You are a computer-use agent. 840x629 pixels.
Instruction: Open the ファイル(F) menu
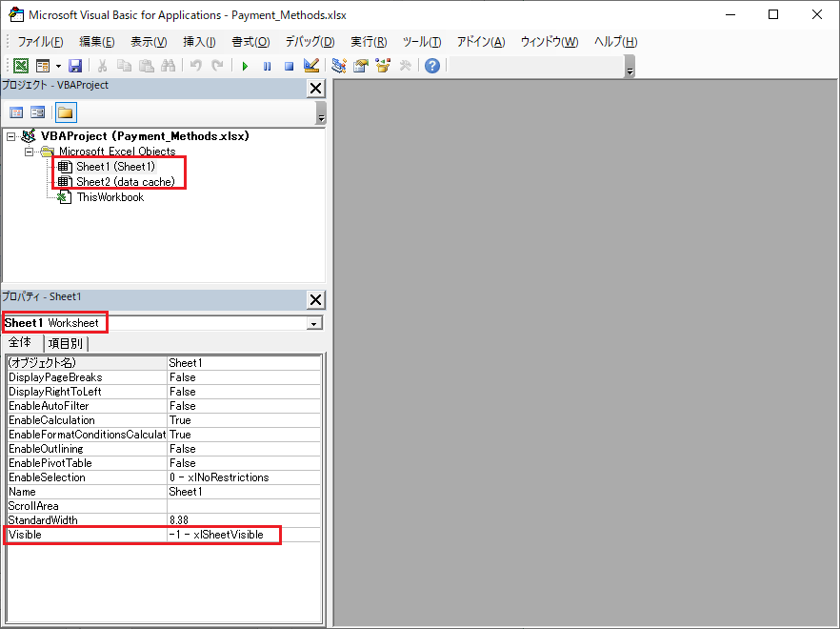pyautogui.click(x=40, y=42)
